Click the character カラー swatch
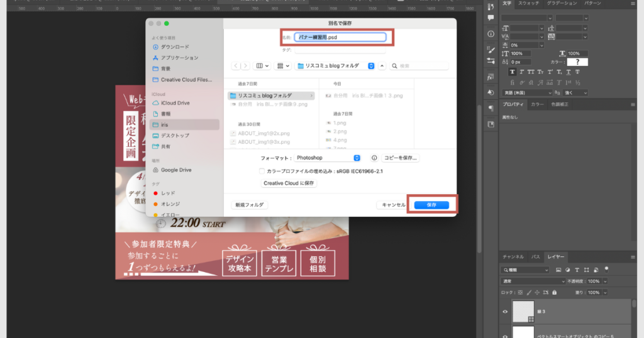Viewport: 644px width, 338px height. tap(577, 62)
